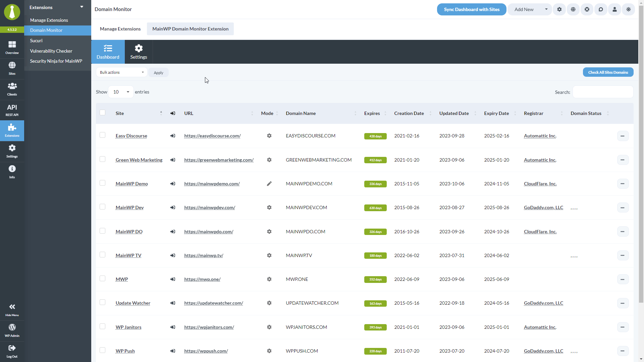
Task: Click Sync Dashboard with Sites button
Action: pos(472,9)
